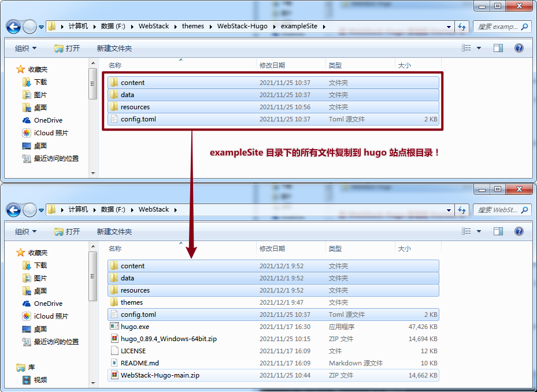Click search box in exampleSite window

coord(501,27)
